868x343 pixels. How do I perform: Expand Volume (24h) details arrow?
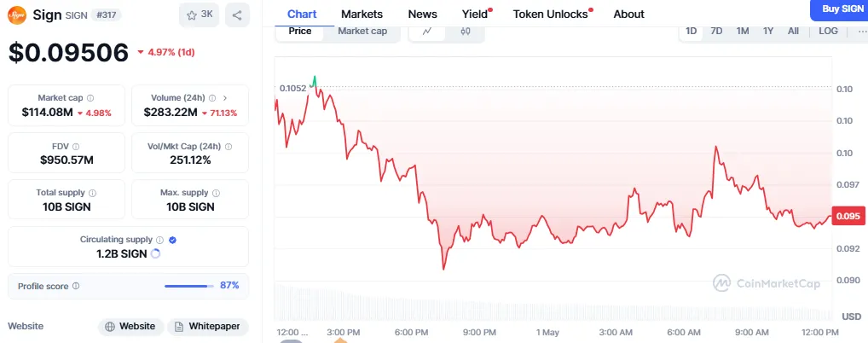point(224,98)
